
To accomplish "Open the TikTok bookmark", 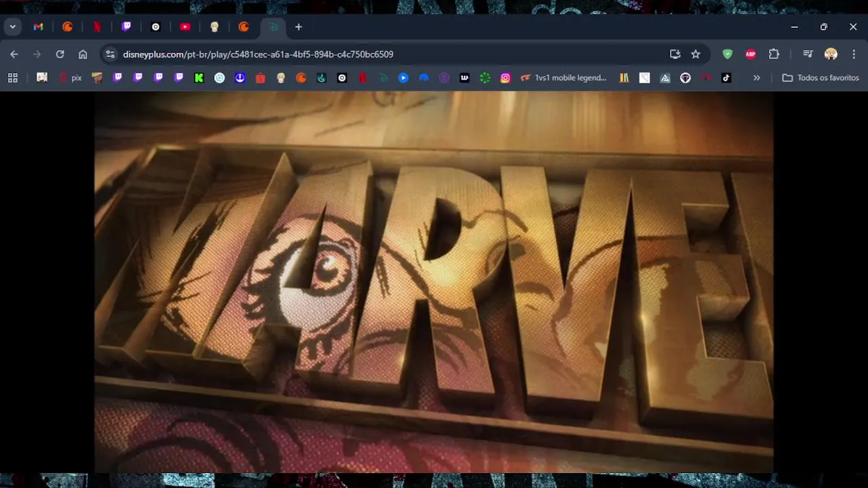I will click(726, 78).
